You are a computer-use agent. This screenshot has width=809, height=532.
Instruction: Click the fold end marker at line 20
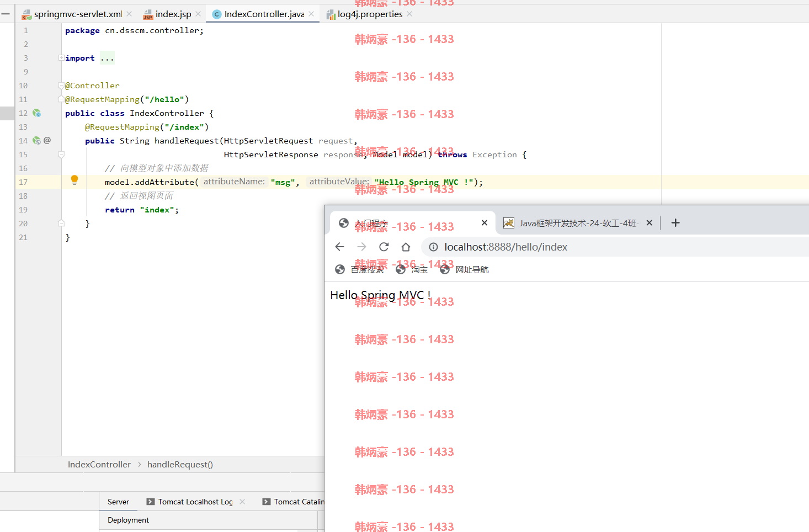pyautogui.click(x=61, y=224)
